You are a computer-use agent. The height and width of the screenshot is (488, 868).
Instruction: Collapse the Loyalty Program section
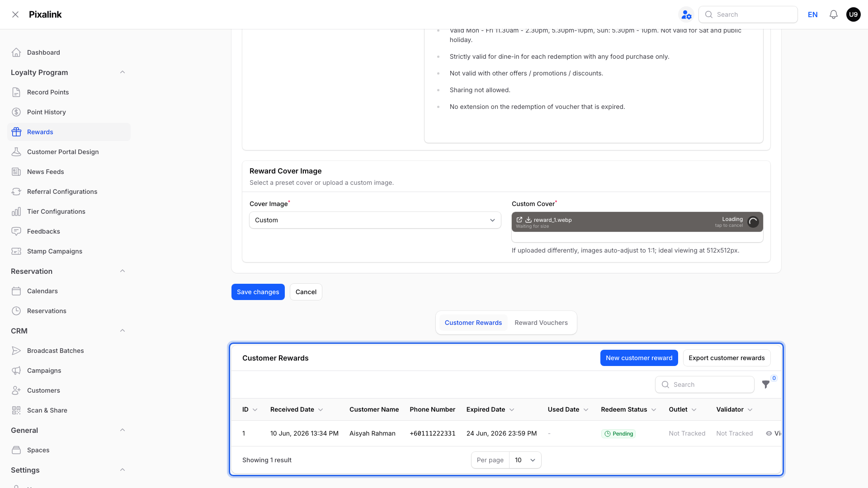[123, 72]
